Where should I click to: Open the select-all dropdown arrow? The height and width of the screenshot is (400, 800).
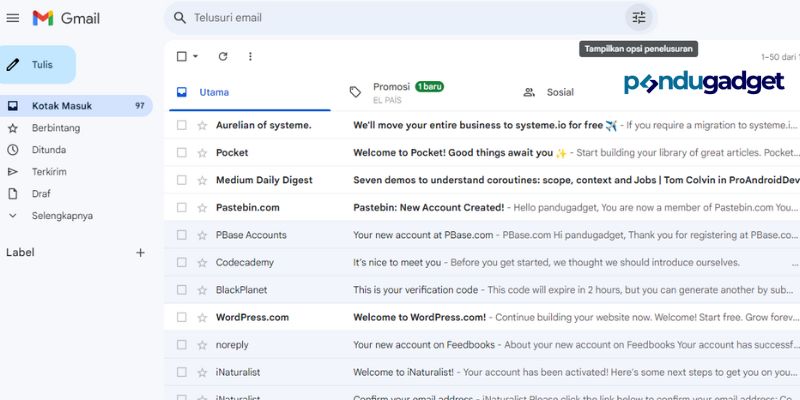click(x=195, y=57)
